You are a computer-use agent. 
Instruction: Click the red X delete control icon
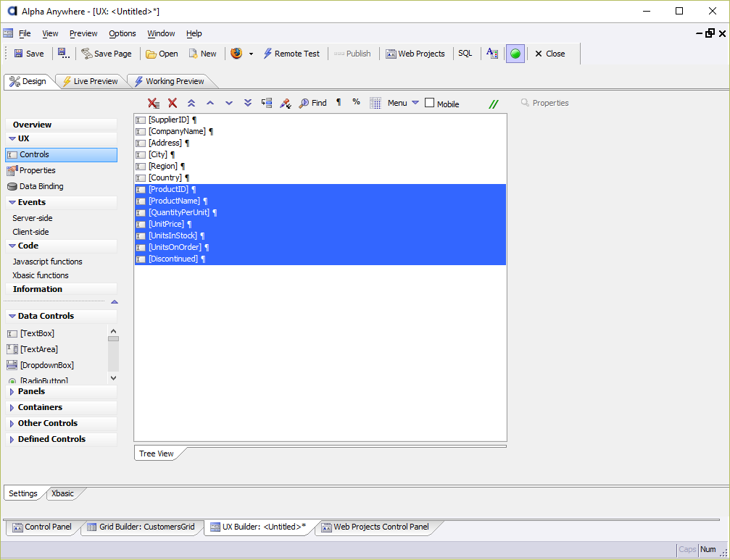(x=173, y=104)
